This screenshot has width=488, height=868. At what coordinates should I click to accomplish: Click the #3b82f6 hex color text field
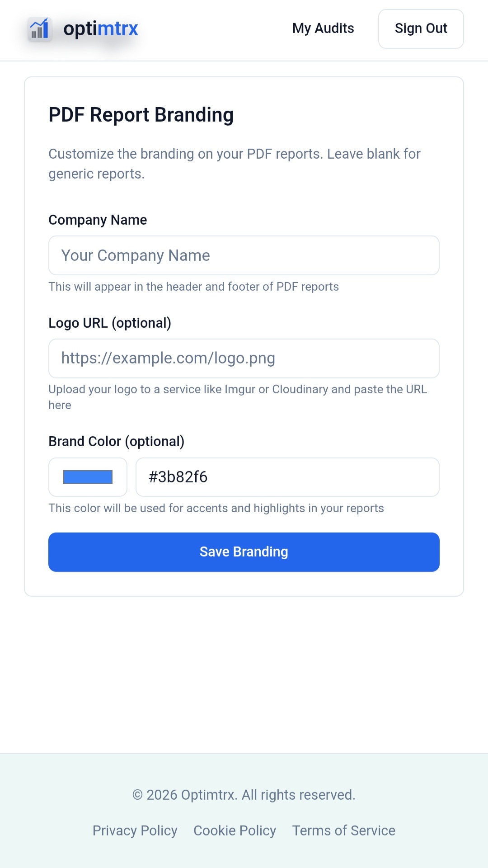[x=287, y=477]
